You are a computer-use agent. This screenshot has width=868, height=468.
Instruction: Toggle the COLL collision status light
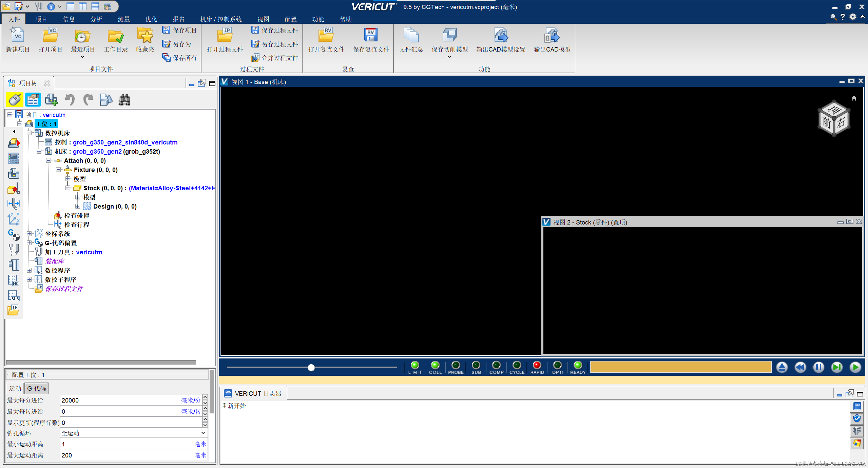point(435,365)
